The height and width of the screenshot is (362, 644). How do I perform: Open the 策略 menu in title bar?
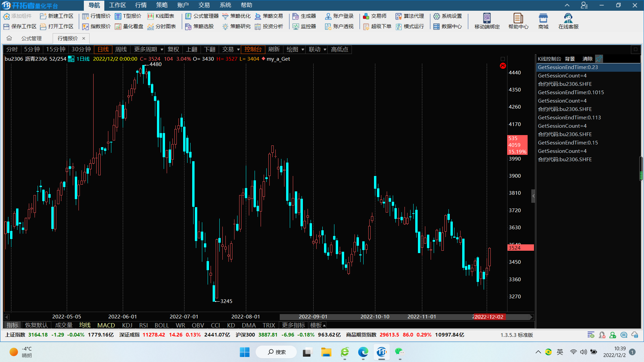pyautogui.click(x=162, y=5)
